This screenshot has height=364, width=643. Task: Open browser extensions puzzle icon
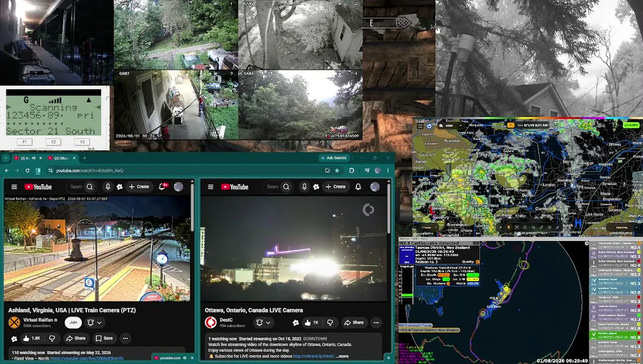351,170
